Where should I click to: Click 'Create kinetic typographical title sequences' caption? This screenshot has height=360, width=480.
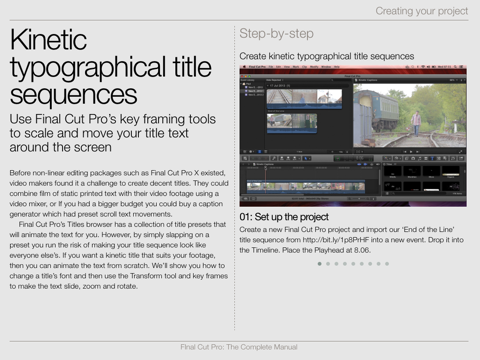click(327, 56)
